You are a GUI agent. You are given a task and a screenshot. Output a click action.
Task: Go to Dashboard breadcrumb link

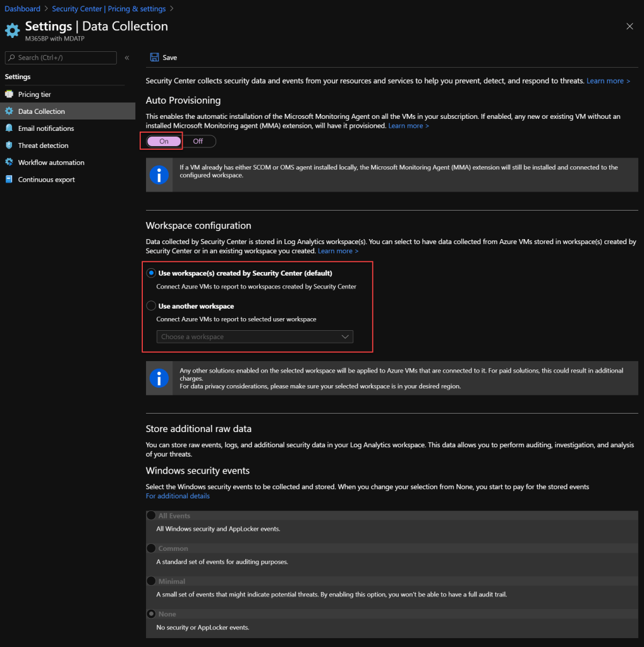(22, 9)
